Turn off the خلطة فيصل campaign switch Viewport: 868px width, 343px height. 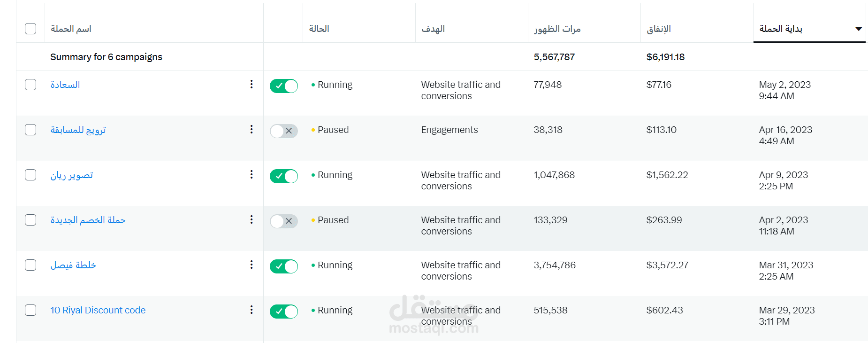[x=284, y=266]
